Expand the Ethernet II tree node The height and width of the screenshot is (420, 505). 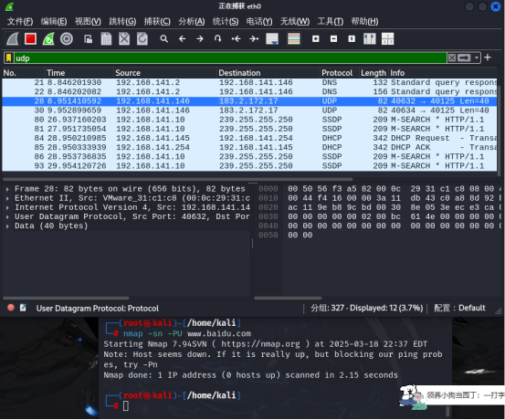coord(7,198)
